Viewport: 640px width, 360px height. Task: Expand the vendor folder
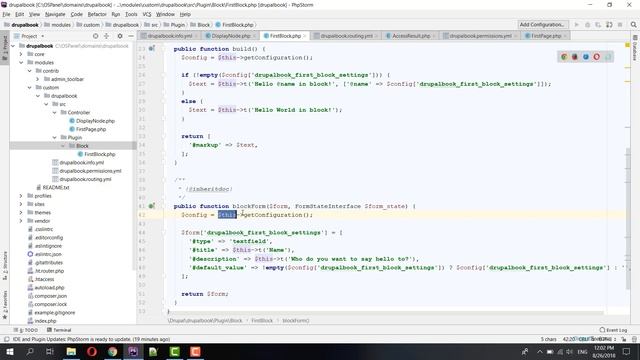point(21,221)
